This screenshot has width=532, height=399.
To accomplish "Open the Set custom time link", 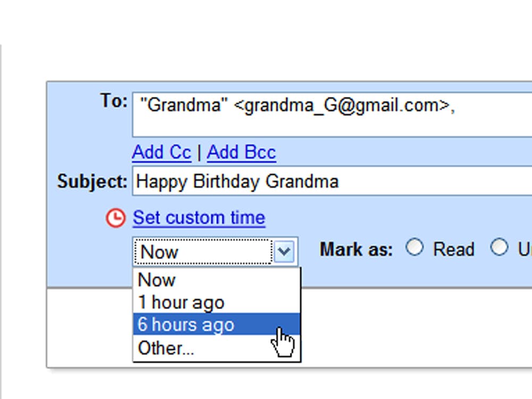I will (199, 218).
